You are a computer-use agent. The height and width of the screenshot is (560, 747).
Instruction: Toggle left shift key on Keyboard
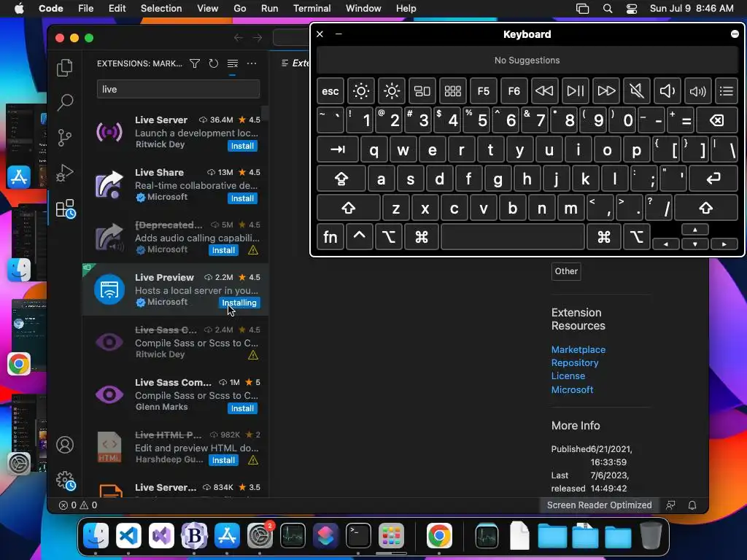(348, 208)
